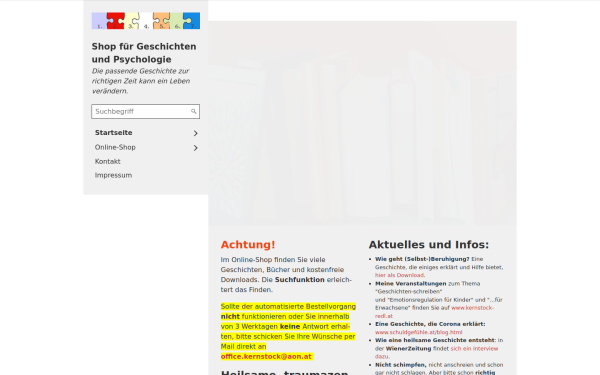Viewport: 600px width, 375px height.
Task: Expand the Startseite submenu chevron
Action: point(196,133)
